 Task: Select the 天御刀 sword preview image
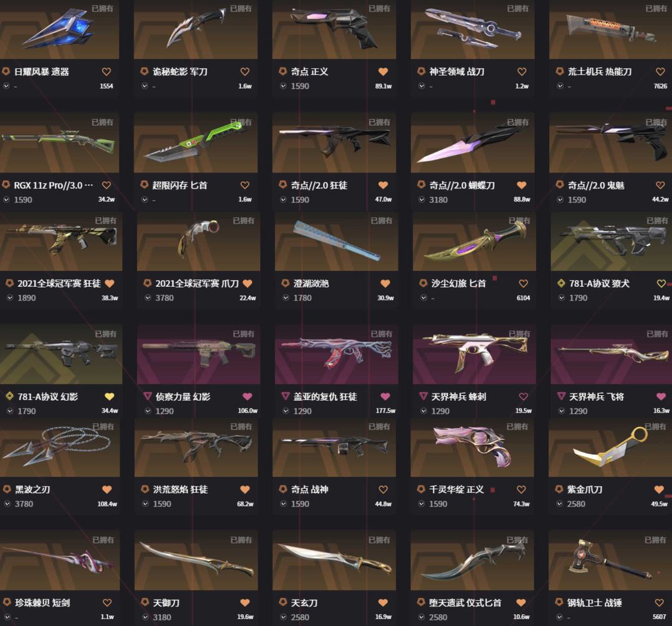click(196, 560)
